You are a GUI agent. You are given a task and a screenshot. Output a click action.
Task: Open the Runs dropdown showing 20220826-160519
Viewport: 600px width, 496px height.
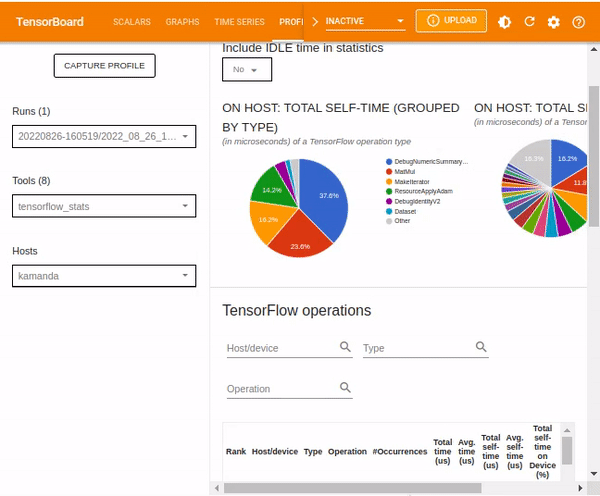pyautogui.click(x=104, y=136)
